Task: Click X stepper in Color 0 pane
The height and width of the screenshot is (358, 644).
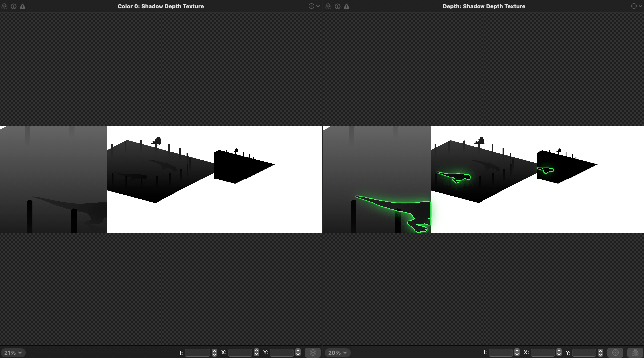Action: tap(256, 353)
